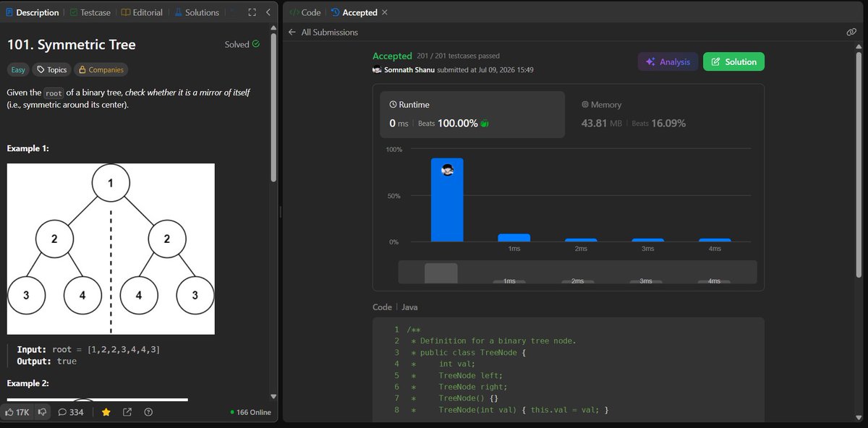Open the Analysis feature

tap(668, 61)
